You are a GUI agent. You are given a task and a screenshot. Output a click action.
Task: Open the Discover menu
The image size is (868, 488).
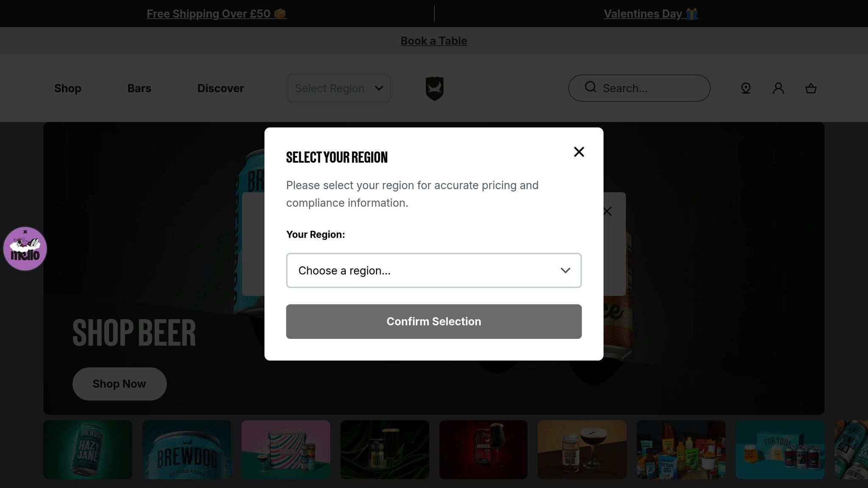coord(220,88)
